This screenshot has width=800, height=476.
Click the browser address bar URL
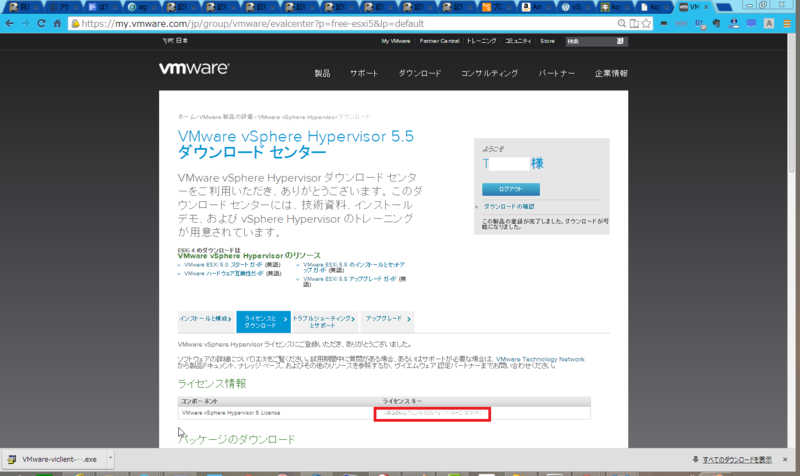point(253,23)
